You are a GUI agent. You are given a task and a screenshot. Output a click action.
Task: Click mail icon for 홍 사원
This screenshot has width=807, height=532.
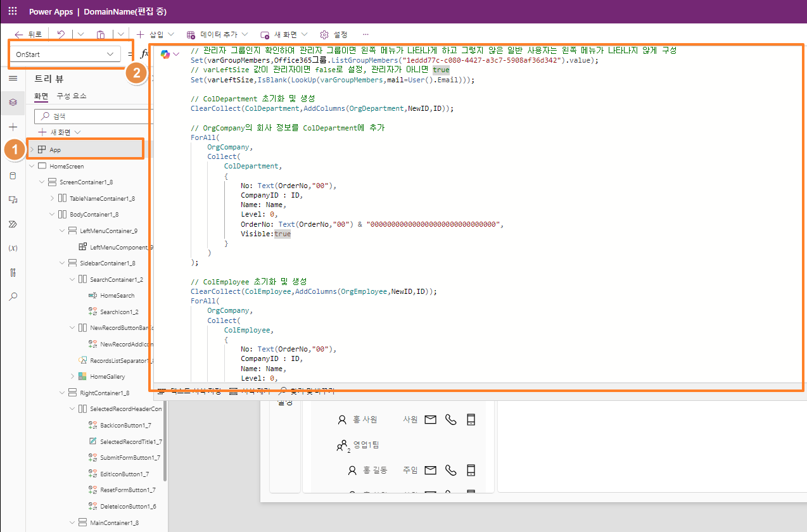[430, 419]
